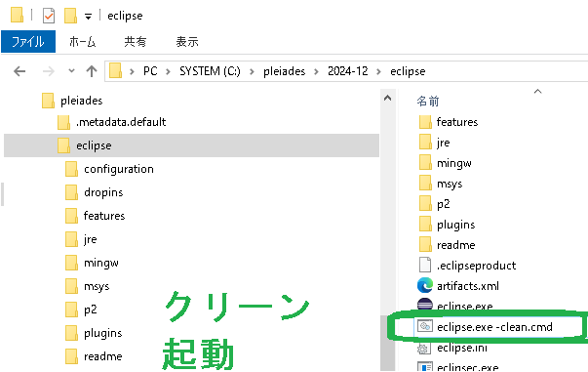Screen dimensions: 588x372
Task: Open the ホーム ribbon tab
Action: [x=82, y=41]
